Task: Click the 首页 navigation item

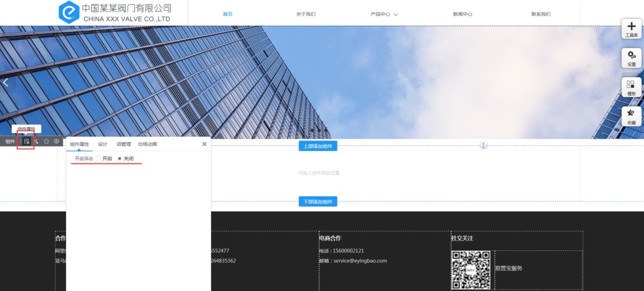Action: point(228,14)
